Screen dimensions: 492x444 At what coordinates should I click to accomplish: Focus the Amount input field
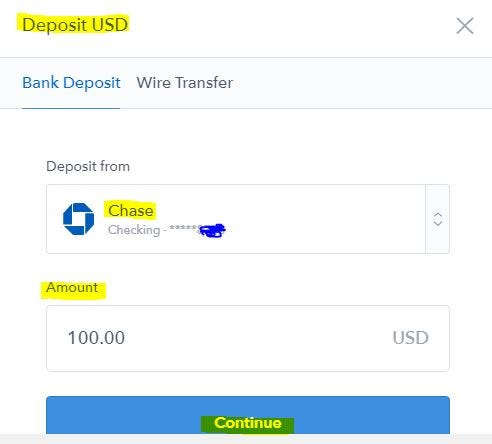(x=248, y=338)
